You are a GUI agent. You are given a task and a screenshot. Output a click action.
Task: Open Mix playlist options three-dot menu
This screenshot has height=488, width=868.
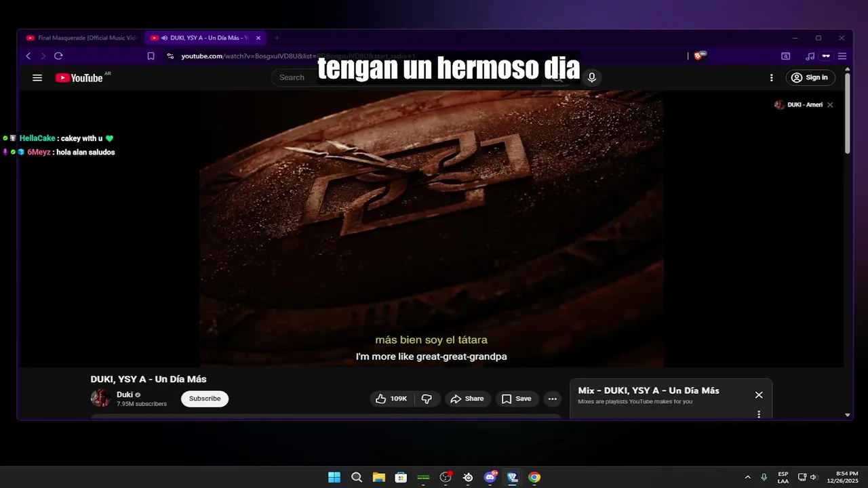pyautogui.click(x=759, y=414)
